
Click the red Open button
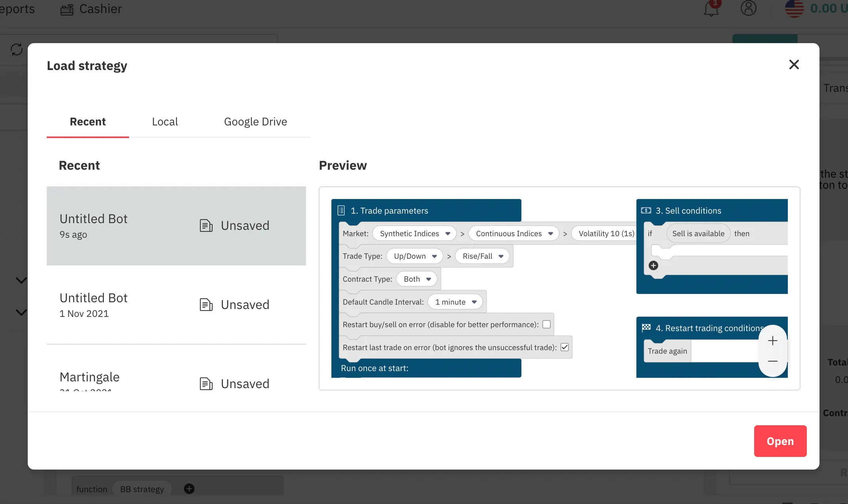(780, 441)
